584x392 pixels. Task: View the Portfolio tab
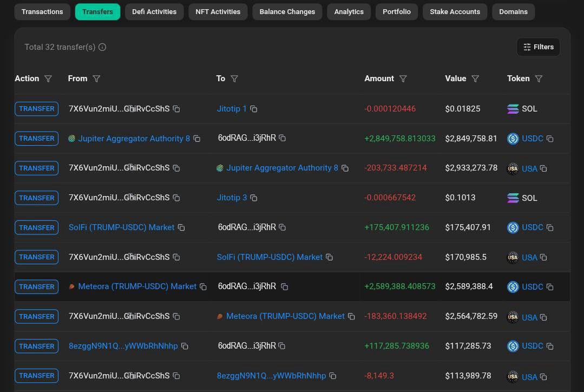(397, 11)
